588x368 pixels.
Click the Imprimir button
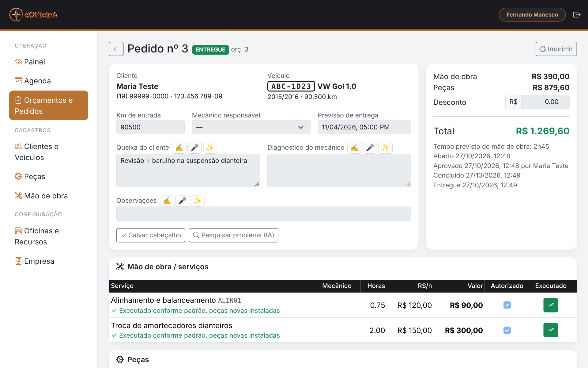[556, 49]
